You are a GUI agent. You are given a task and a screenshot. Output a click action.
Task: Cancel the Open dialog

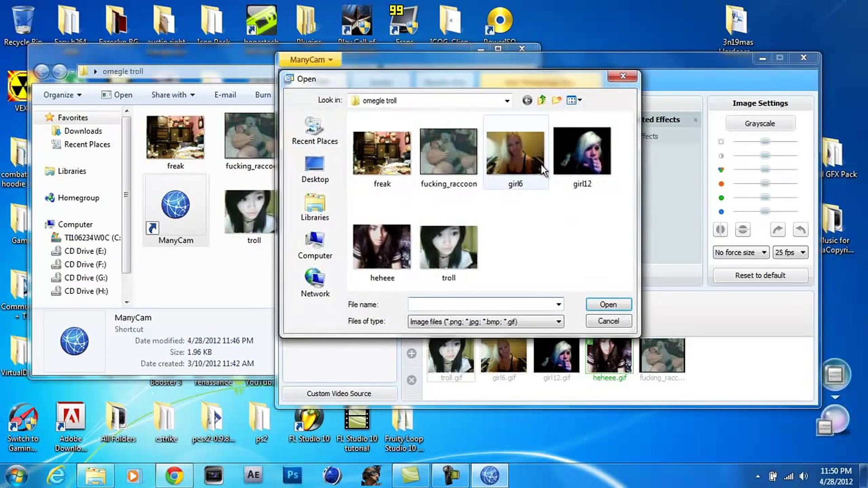[x=609, y=321]
